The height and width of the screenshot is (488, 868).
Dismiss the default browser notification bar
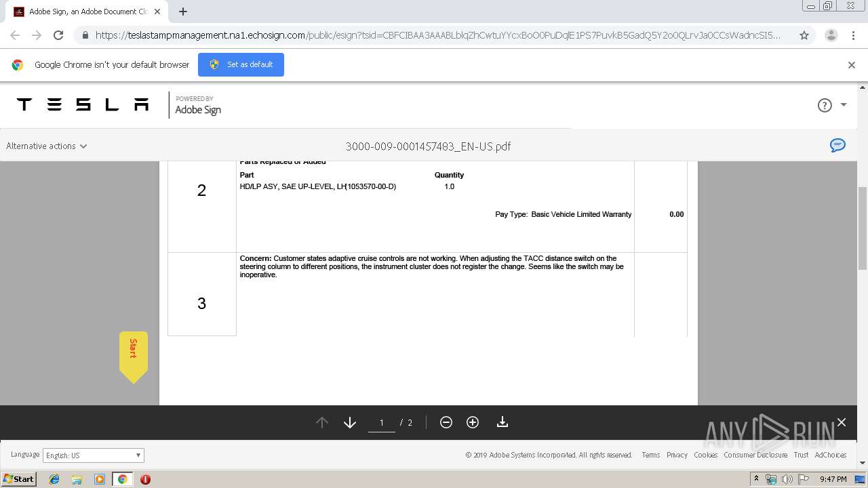coord(852,65)
